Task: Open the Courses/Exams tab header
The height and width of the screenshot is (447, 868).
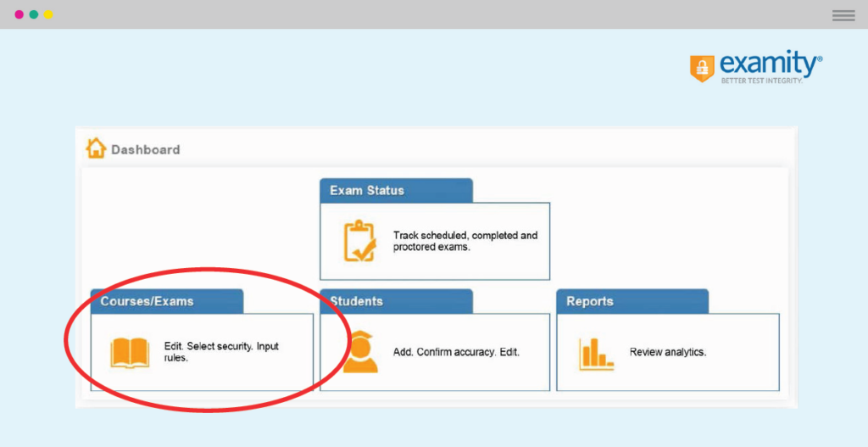Action: coord(167,301)
